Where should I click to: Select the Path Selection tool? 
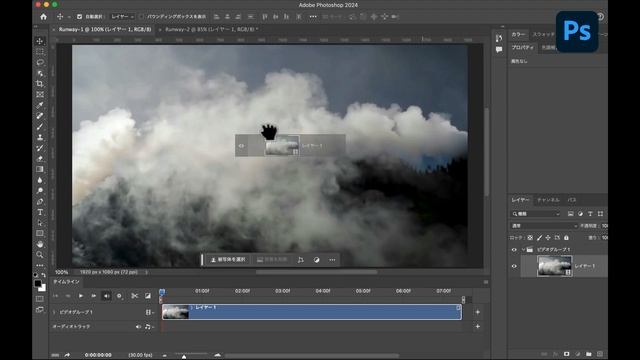click(40, 223)
